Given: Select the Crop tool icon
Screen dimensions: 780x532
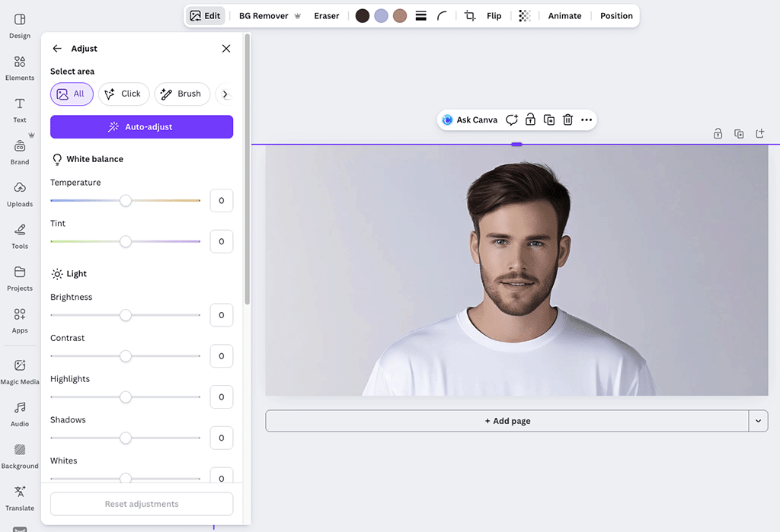Looking at the screenshot, I should click(469, 16).
